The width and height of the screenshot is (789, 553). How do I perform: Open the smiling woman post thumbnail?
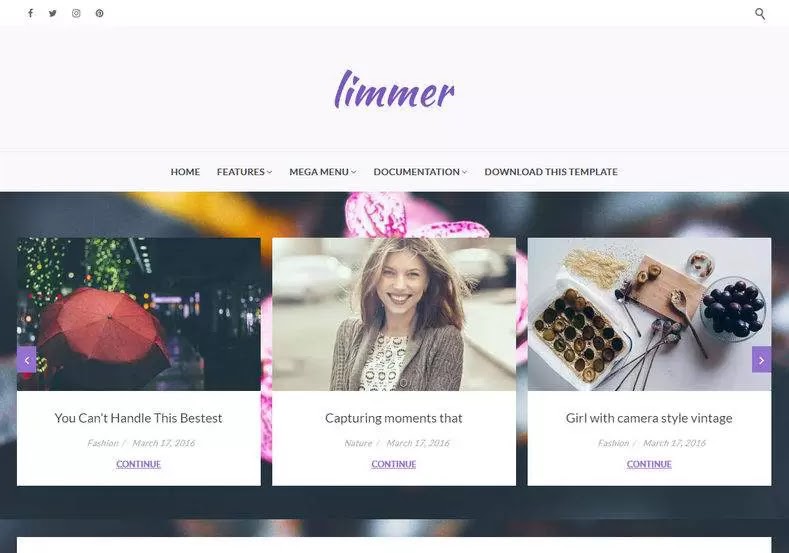394,314
